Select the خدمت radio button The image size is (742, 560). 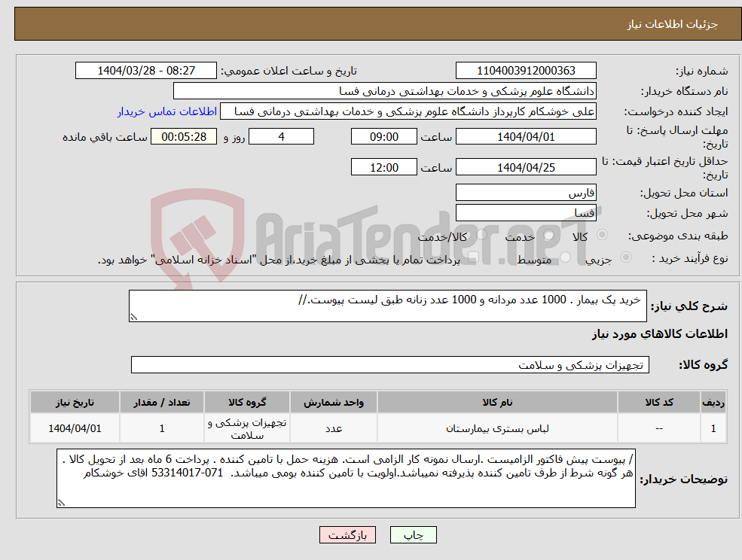[x=549, y=235]
